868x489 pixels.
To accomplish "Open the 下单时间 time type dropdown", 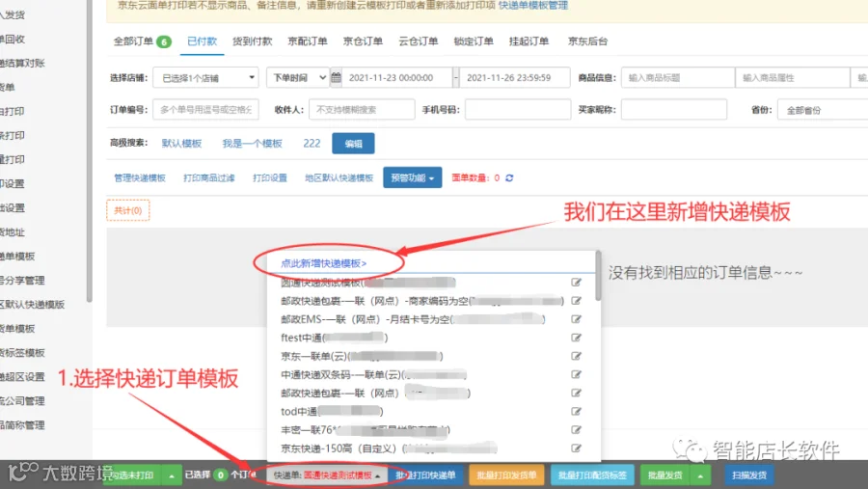I will [x=298, y=77].
